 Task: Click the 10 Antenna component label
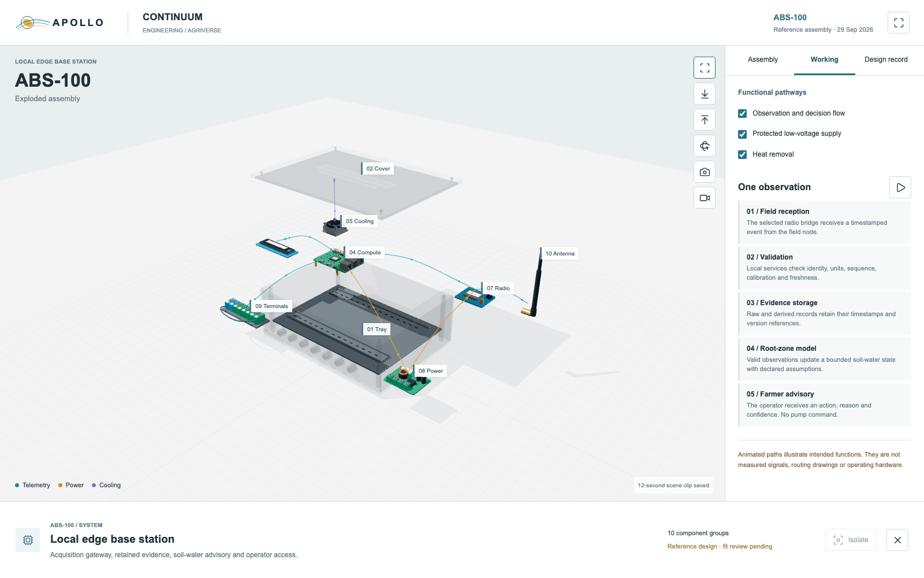[x=560, y=254]
